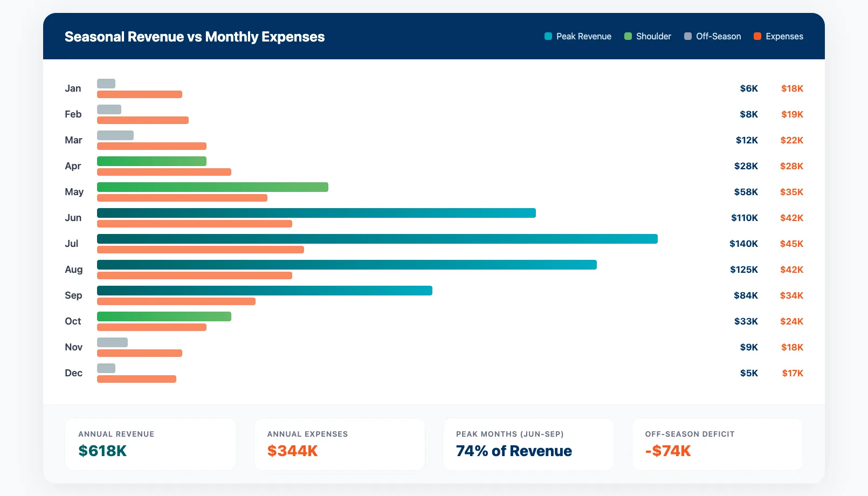
Task: Click the $19K February expenses value
Action: point(792,114)
